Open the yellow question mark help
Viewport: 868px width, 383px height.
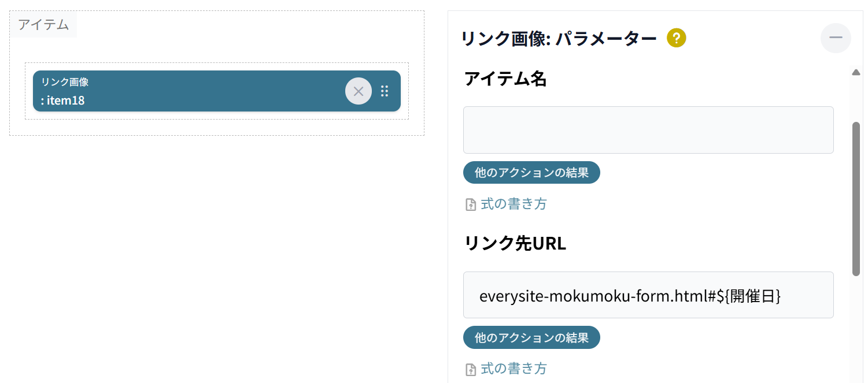(677, 38)
